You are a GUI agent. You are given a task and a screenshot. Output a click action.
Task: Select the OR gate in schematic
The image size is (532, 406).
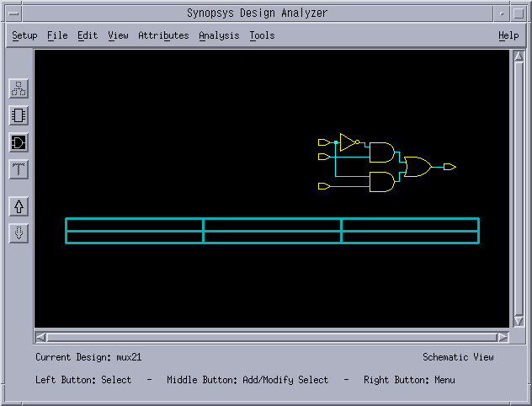[418, 167]
